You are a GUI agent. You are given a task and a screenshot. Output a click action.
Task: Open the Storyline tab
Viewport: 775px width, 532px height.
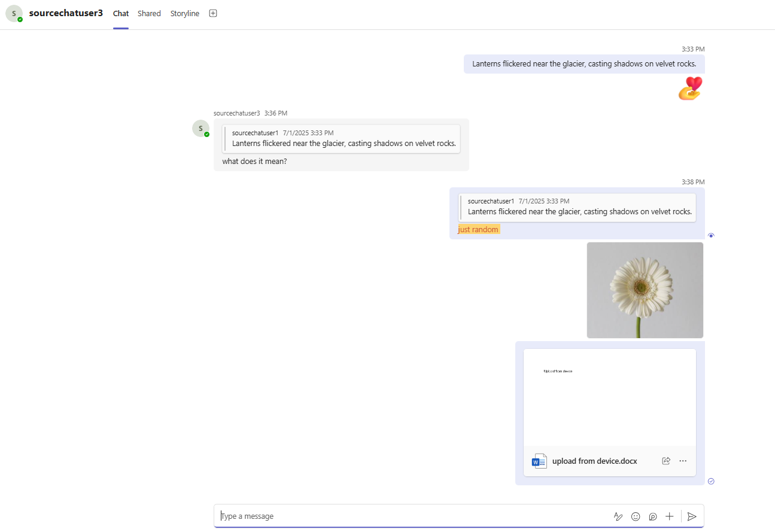point(184,13)
